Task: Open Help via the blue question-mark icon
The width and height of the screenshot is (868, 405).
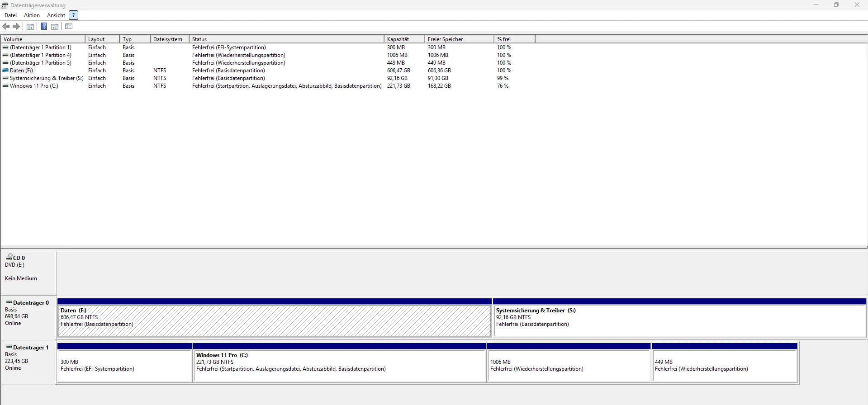Action: coord(44,26)
